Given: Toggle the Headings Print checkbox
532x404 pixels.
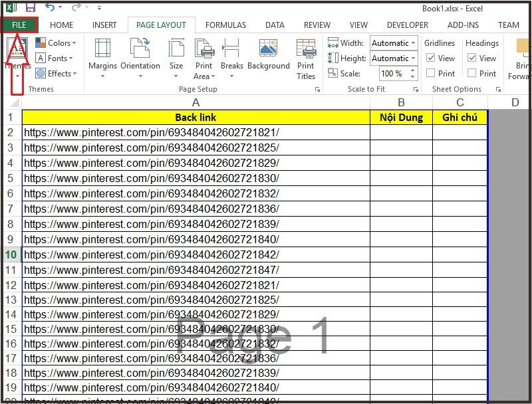Looking at the screenshot, I should (x=471, y=73).
